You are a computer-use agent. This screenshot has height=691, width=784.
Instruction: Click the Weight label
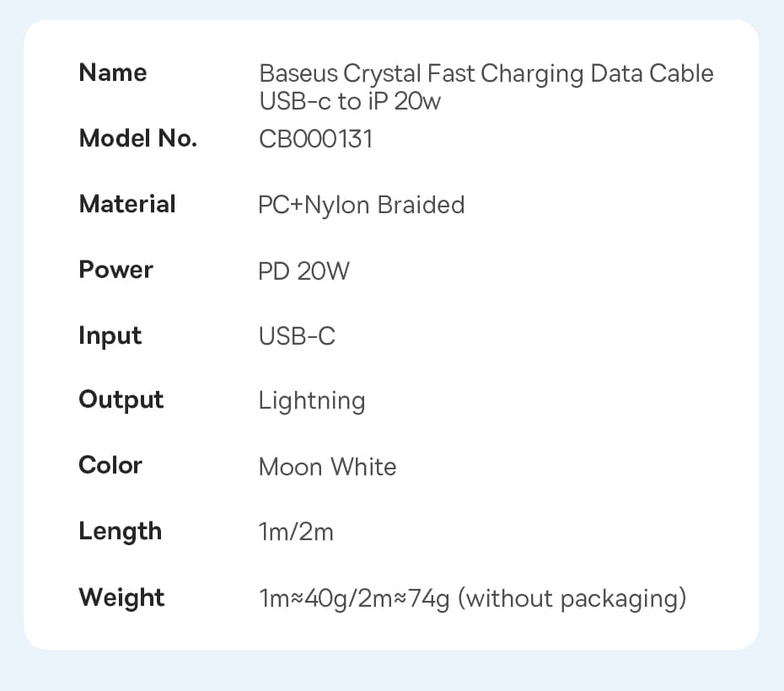click(x=121, y=597)
